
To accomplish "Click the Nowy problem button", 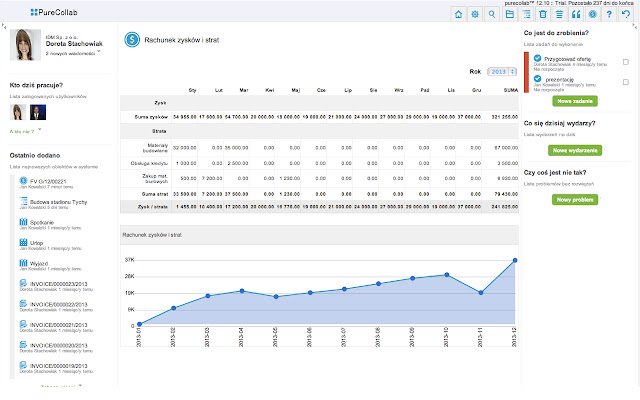I will coord(575,200).
